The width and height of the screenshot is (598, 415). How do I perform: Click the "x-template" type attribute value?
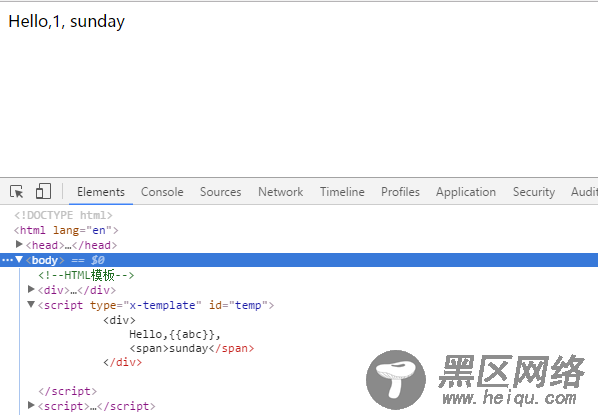click(x=162, y=306)
